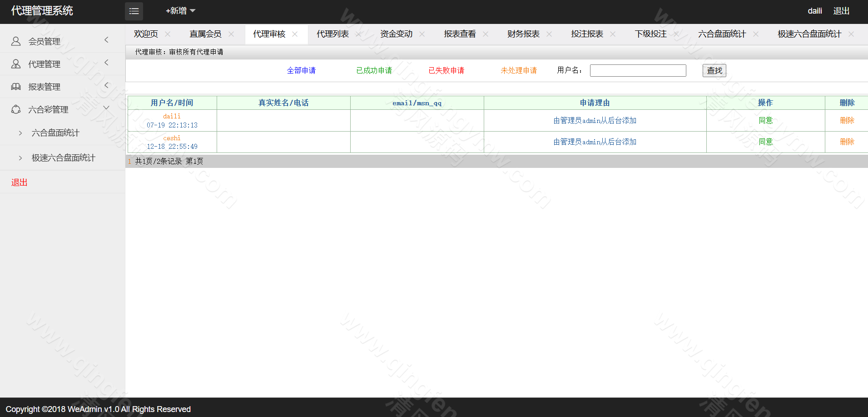
Task: Click the 报表管理 book icon in sidebar
Action: [16, 87]
